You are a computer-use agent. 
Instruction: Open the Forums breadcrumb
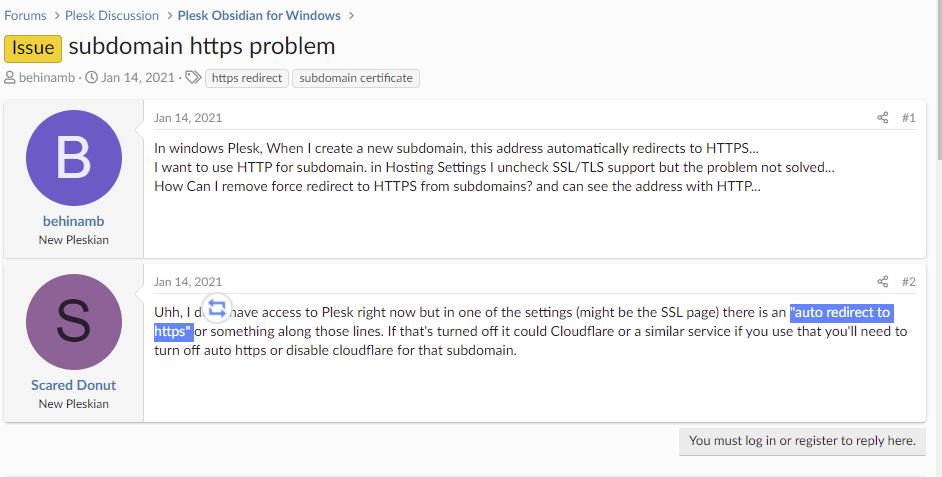(x=25, y=16)
